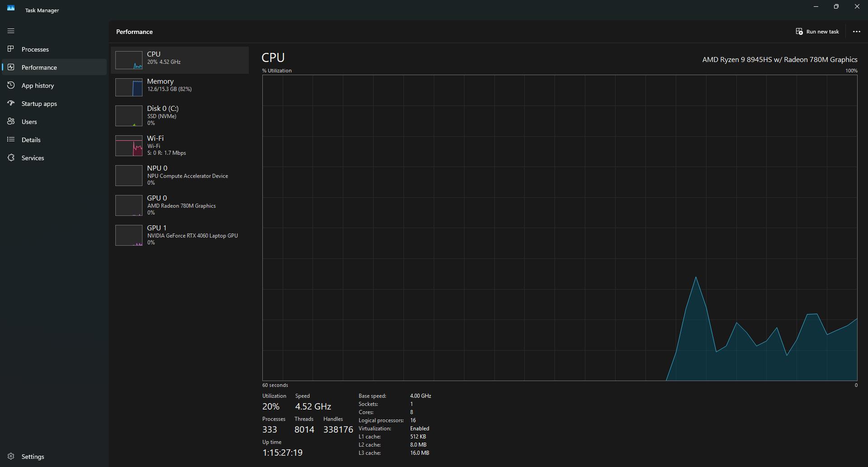Click the Details list icon
This screenshot has width=868, height=467.
(x=11, y=139)
